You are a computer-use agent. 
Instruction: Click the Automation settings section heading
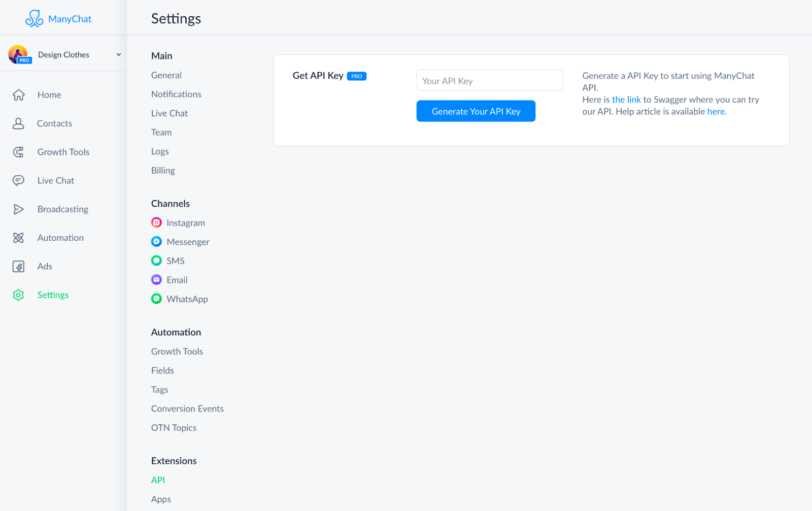tap(176, 332)
